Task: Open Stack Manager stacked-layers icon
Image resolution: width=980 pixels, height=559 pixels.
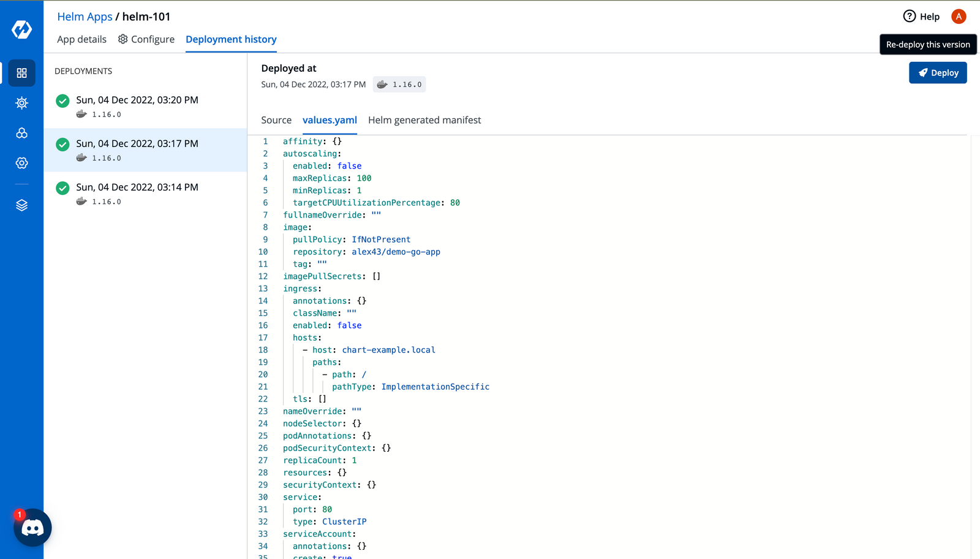Action: point(21,205)
